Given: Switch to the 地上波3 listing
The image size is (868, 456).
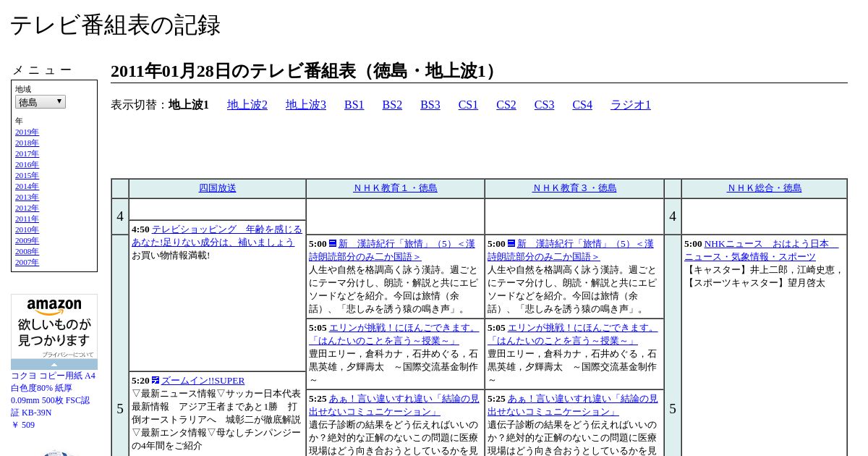Looking at the screenshot, I should [x=306, y=105].
